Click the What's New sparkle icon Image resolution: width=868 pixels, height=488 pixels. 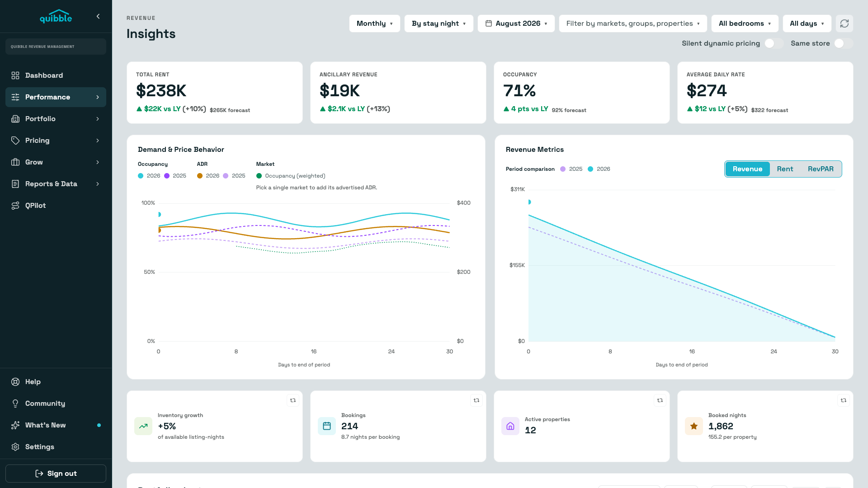[x=15, y=425]
